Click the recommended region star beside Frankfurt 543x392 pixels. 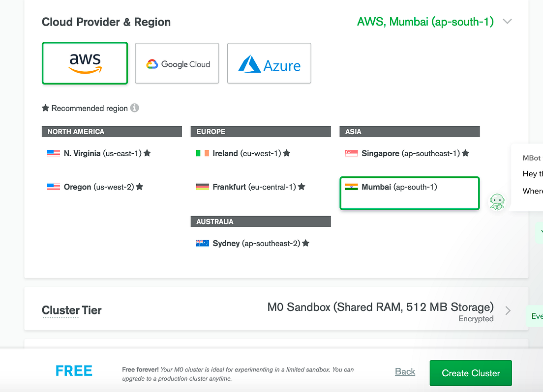coord(301,187)
